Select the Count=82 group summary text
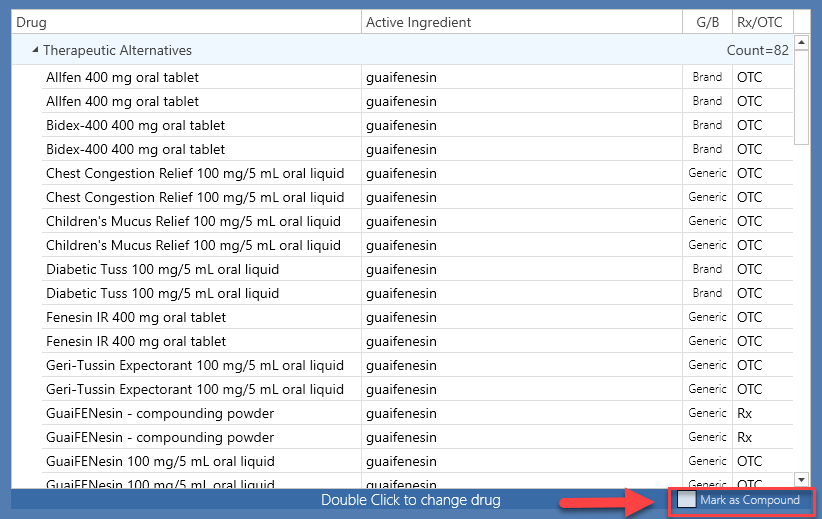Image resolution: width=822 pixels, height=519 pixels. [x=758, y=50]
